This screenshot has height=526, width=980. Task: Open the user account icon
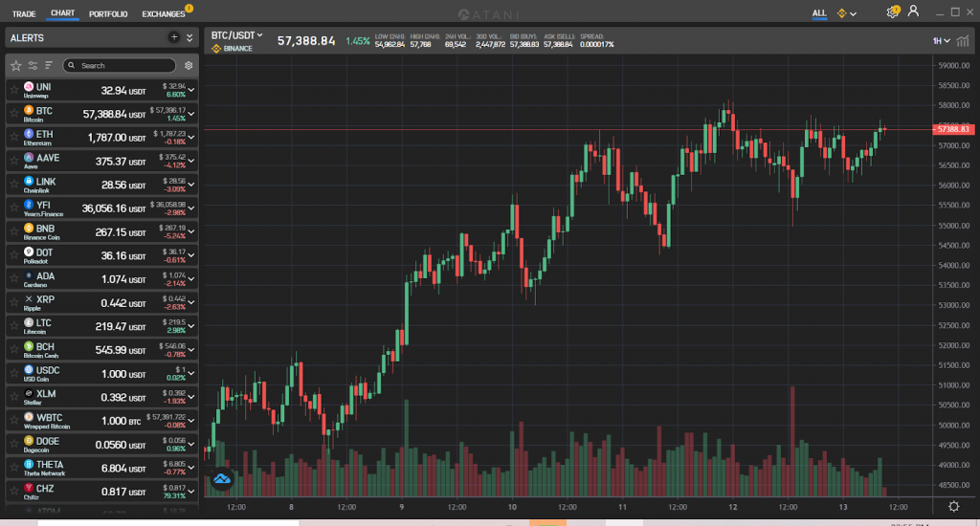point(913,11)
